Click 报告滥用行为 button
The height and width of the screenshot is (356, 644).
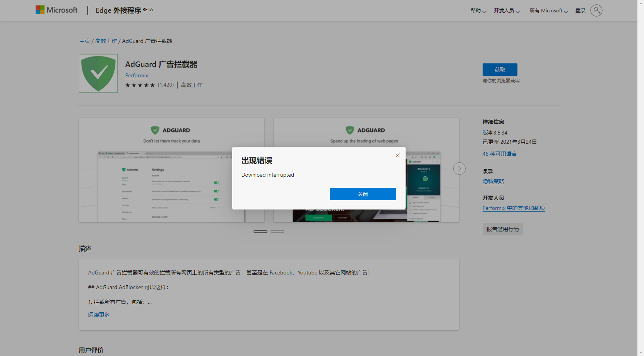(503, 229)
